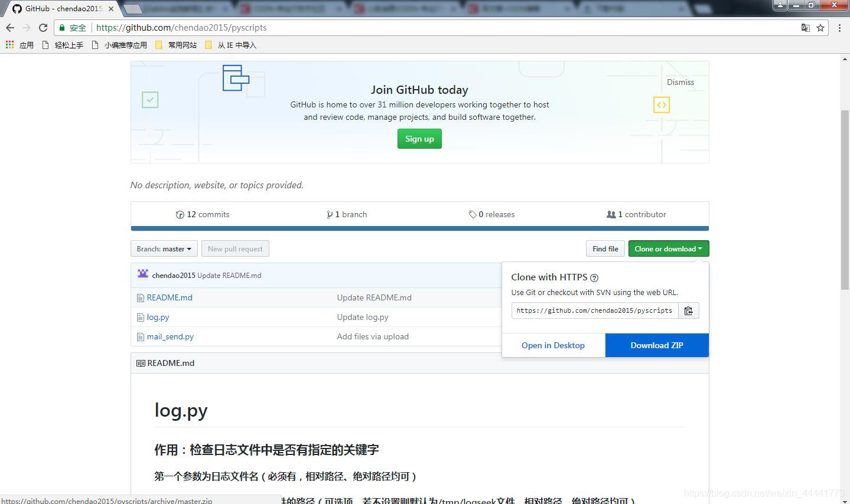Image resolution: width=850 pixels, height=504 pixels.
Task: Close the GitHub browser tab
Action: click(111, 9)
